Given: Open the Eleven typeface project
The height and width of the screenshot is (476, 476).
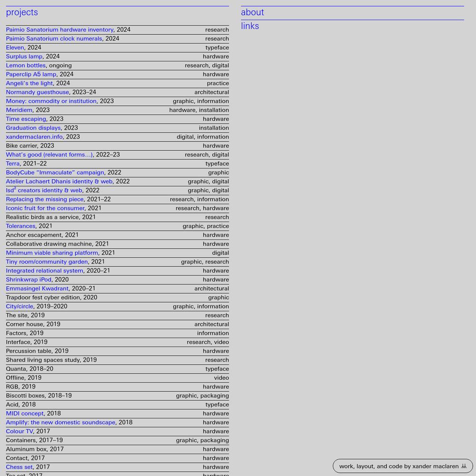Looking at the screenshot, I should (x=15, y=48).
